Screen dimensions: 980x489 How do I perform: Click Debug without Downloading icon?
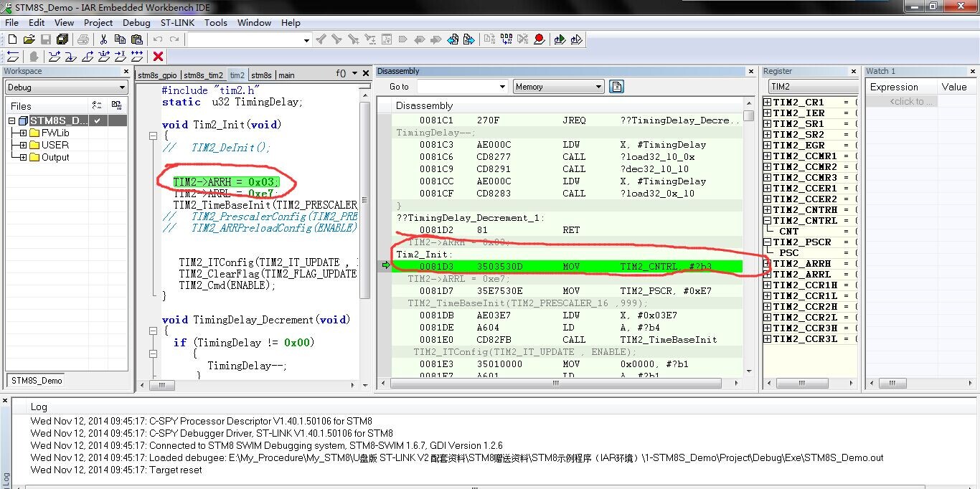[576, 39]
